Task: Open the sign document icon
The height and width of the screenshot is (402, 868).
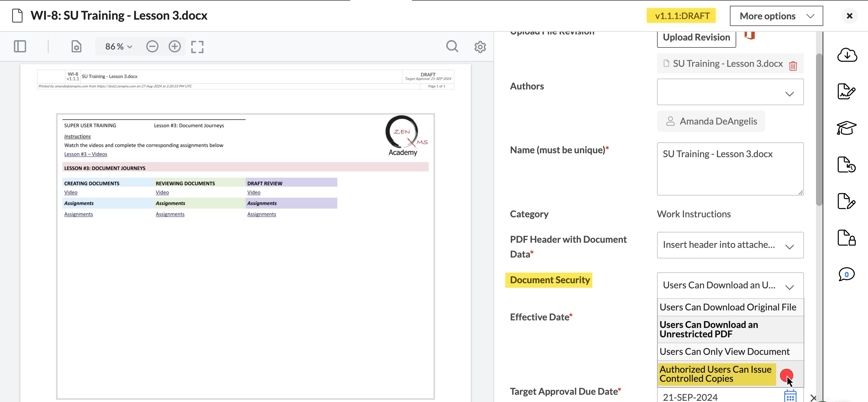Action: tap(847, 91)
